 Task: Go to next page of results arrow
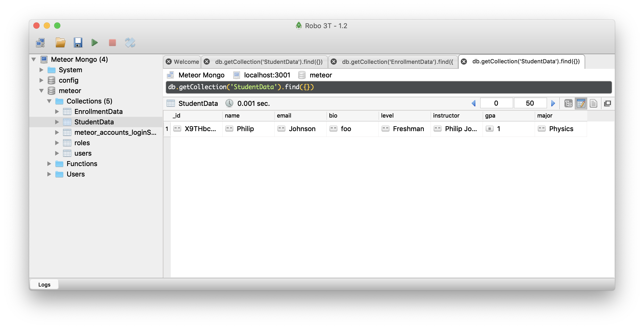tap(553, 103)
